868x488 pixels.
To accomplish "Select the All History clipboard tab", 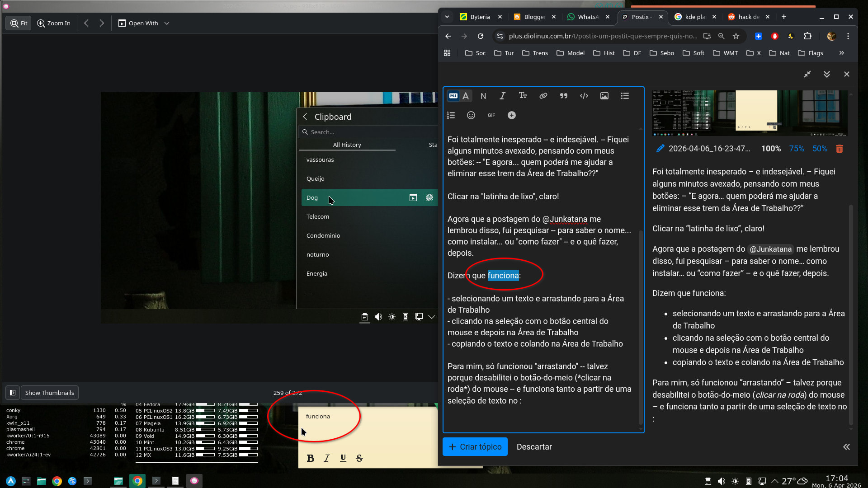I will 347,145.
